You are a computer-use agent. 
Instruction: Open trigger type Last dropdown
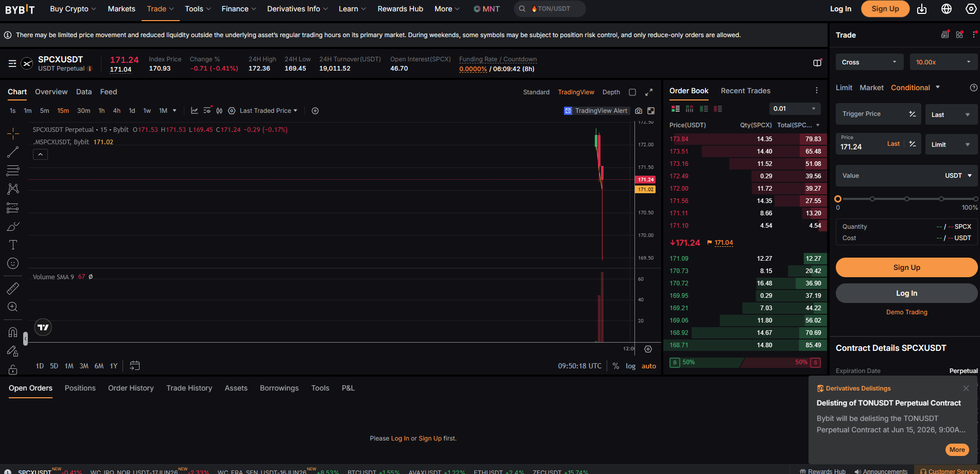point(951,114)
